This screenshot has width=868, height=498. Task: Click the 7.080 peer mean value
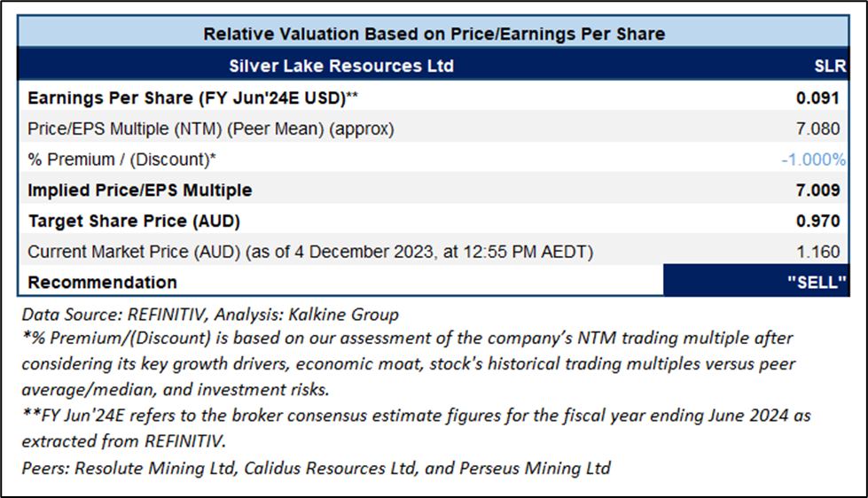pyautogui.click(x=817, y=128)
